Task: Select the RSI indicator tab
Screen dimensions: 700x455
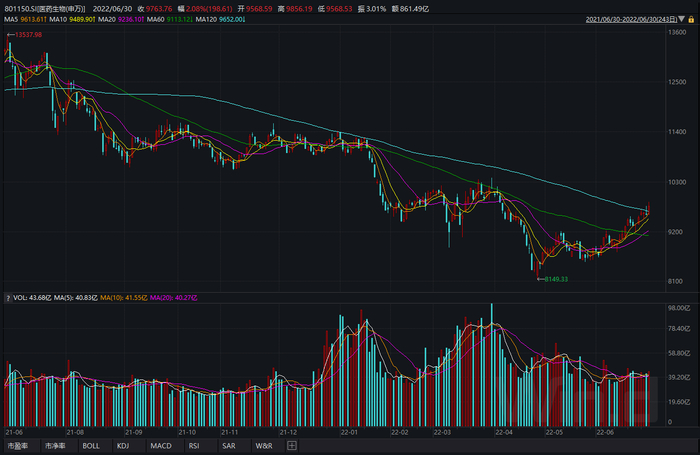Action: [x=194, y=446]
